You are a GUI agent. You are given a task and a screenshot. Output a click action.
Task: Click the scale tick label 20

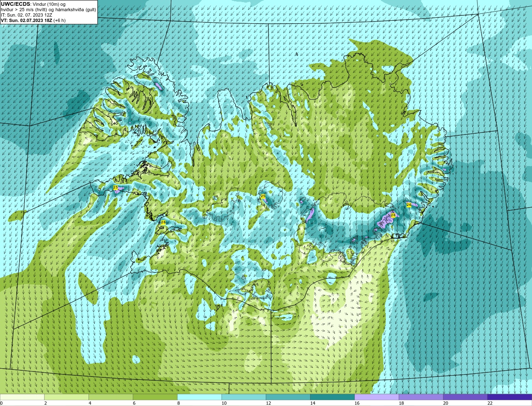(x=446, y=403)
